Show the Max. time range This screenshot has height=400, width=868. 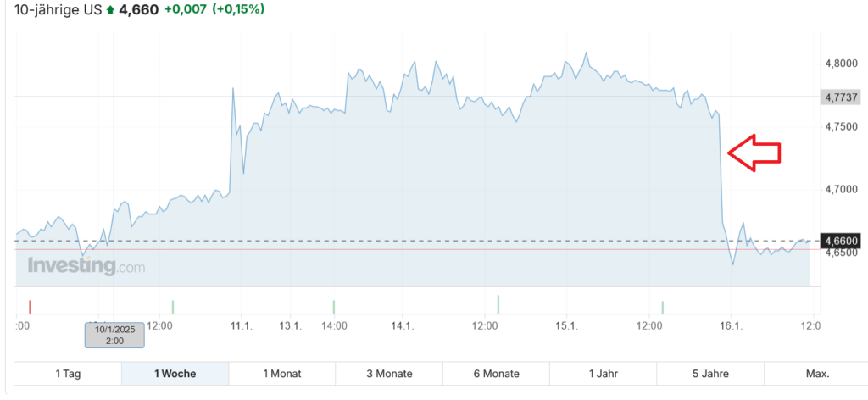[x=817, y=374]
